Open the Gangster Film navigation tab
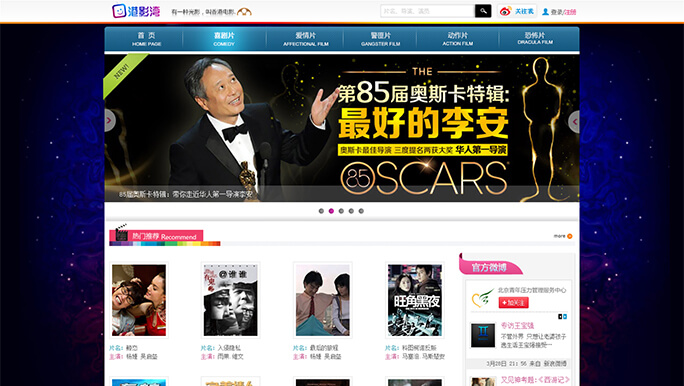 coord(380,39)
